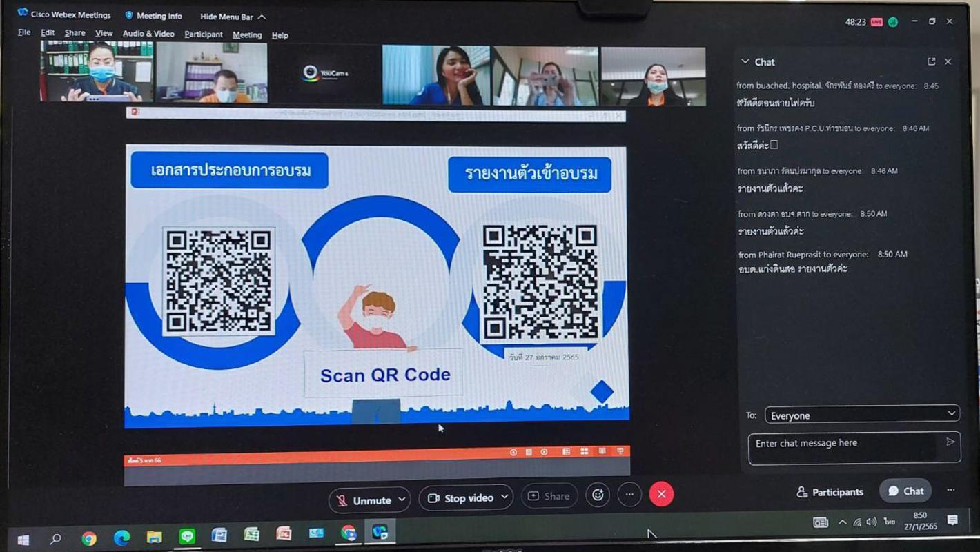Open the Meeting menu
Viewport: 980px width, 552px height.
click(x=247, y=35)
